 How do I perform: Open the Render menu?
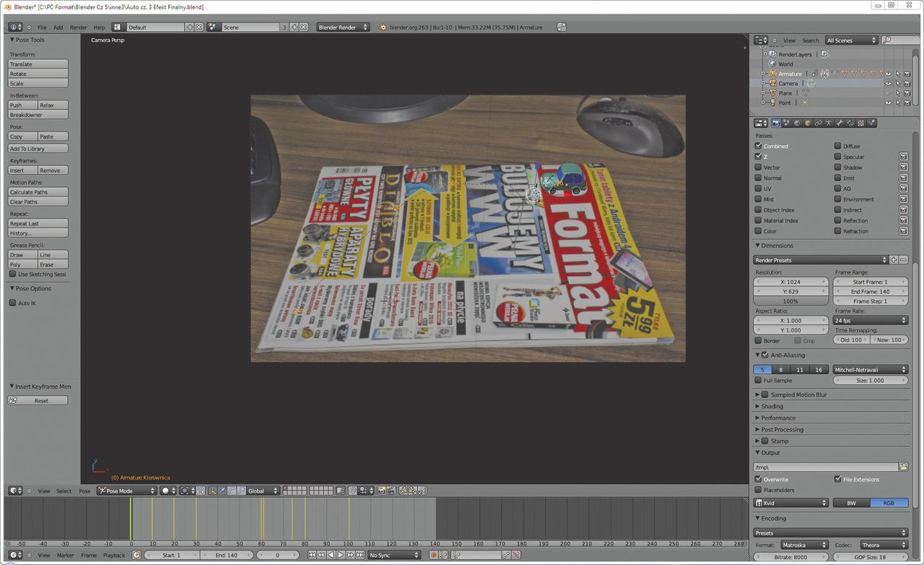point(79,27)
